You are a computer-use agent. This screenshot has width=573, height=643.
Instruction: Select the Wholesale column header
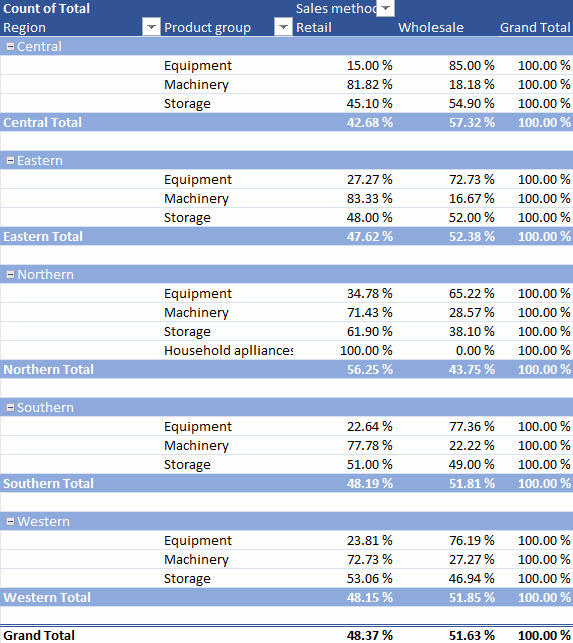click(x=431, y=27)
